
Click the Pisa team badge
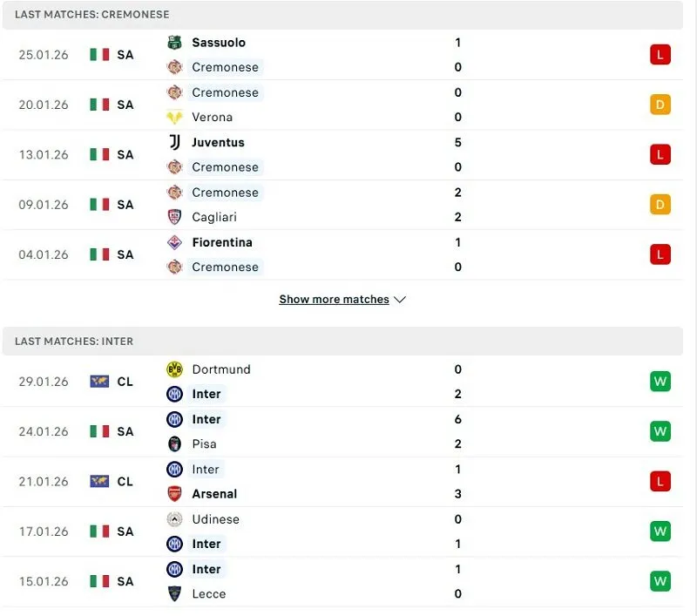[x=175, y=444]
